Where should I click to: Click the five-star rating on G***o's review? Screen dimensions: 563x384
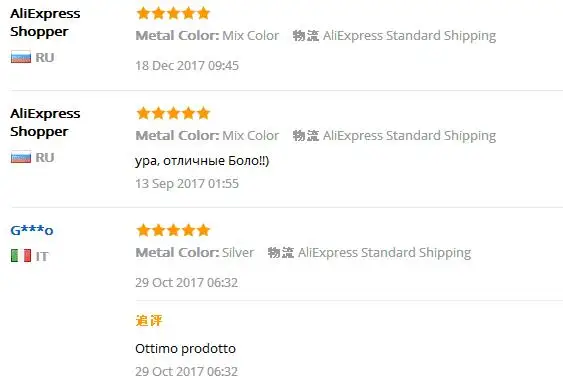click(x=173, y=230)
